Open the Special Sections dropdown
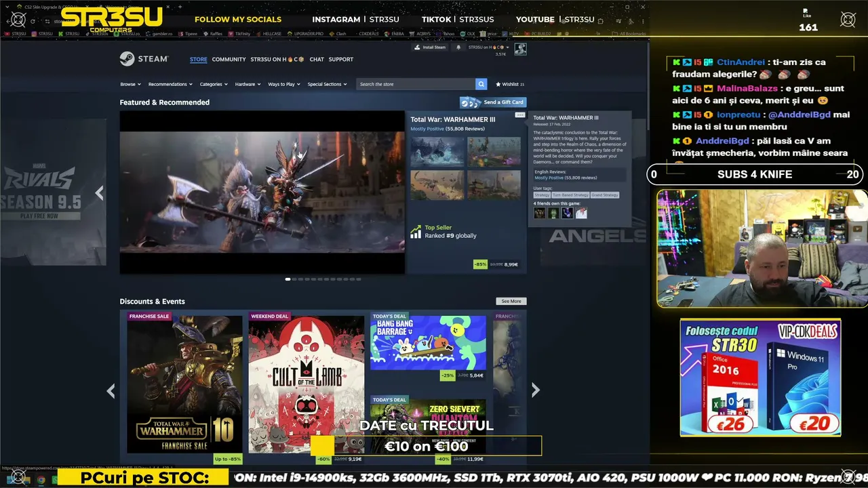The width and height of the screenshot is (868, 488). (x=327, y=84)
